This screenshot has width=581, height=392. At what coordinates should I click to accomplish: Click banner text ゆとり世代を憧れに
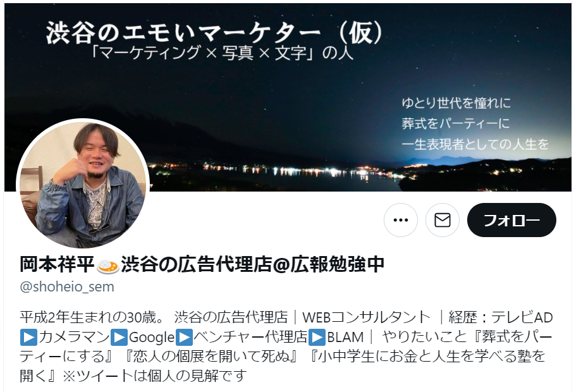coord(456,103)
